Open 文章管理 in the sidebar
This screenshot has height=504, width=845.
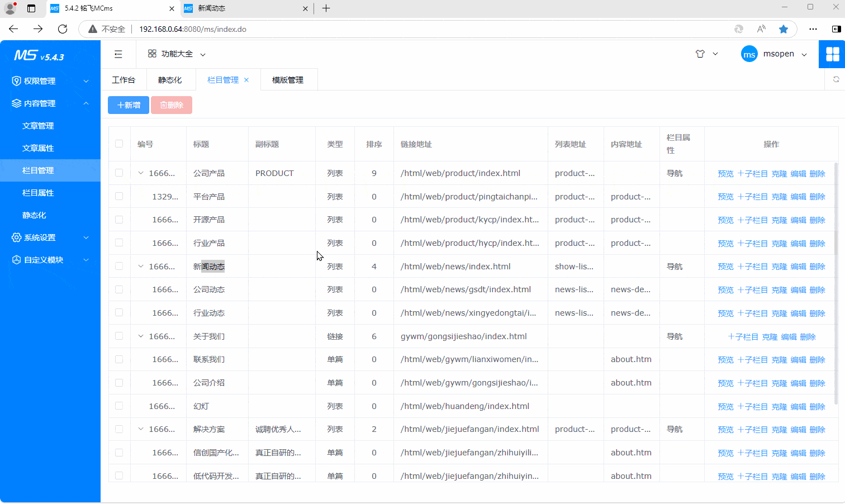[x=38, y=126]
